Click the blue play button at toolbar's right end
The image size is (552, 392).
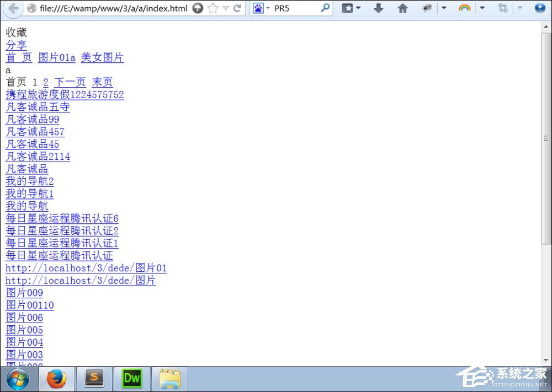coord(539,8)
